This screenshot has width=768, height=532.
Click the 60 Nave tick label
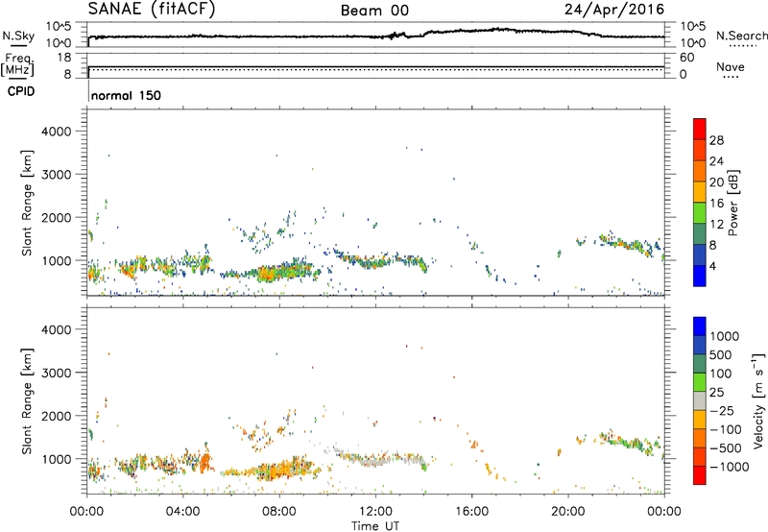pyautogui.click(x=687, y=58)
